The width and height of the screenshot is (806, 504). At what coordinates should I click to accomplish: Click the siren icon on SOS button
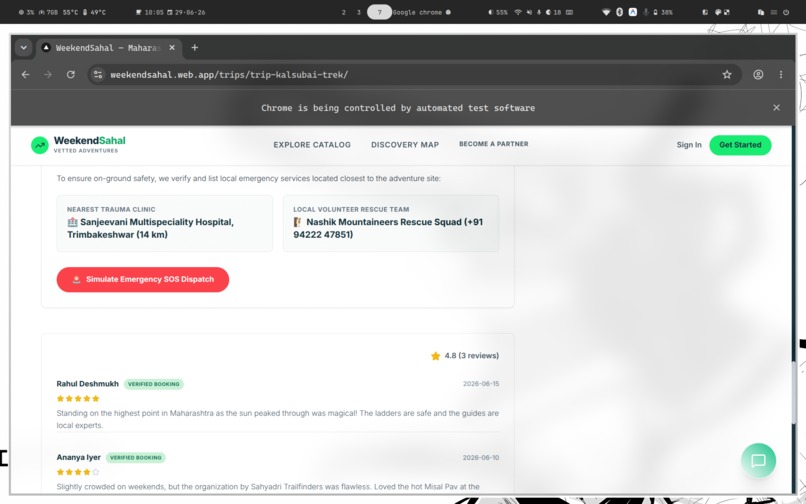(76, 280)
